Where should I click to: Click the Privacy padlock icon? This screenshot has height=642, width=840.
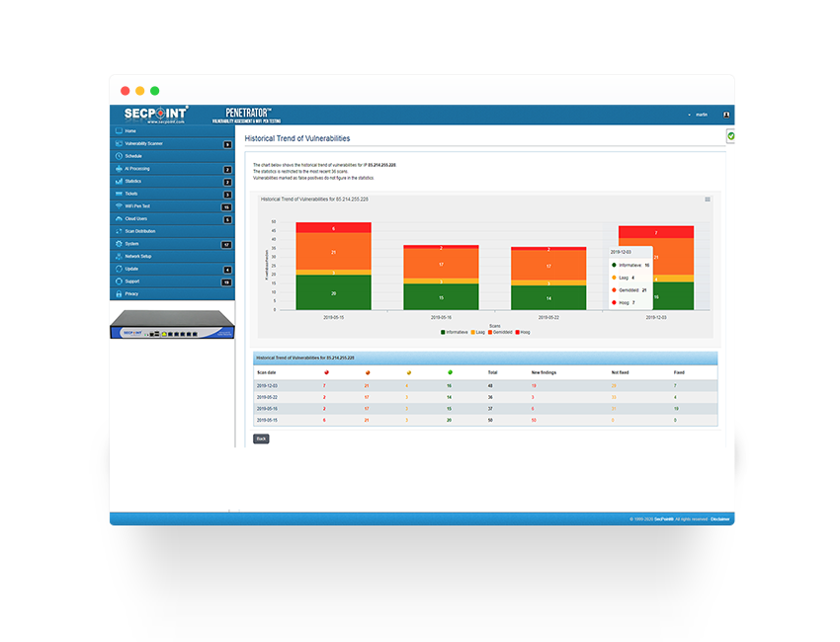[x=119, y=294]
